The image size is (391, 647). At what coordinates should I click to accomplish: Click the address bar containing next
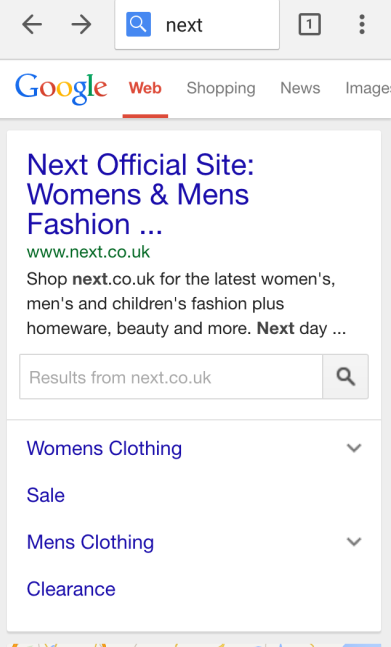(x=197, y=25)
